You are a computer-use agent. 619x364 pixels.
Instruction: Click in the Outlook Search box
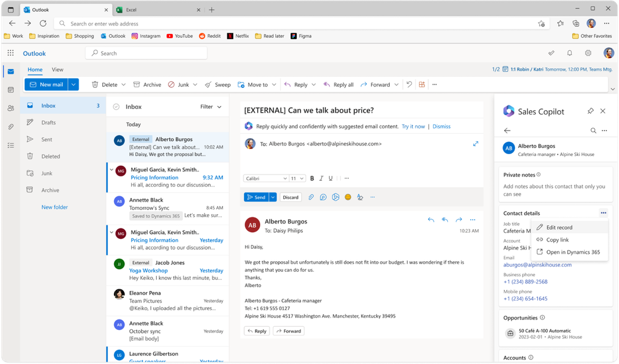pyautogui.click(x=146, y=53)
